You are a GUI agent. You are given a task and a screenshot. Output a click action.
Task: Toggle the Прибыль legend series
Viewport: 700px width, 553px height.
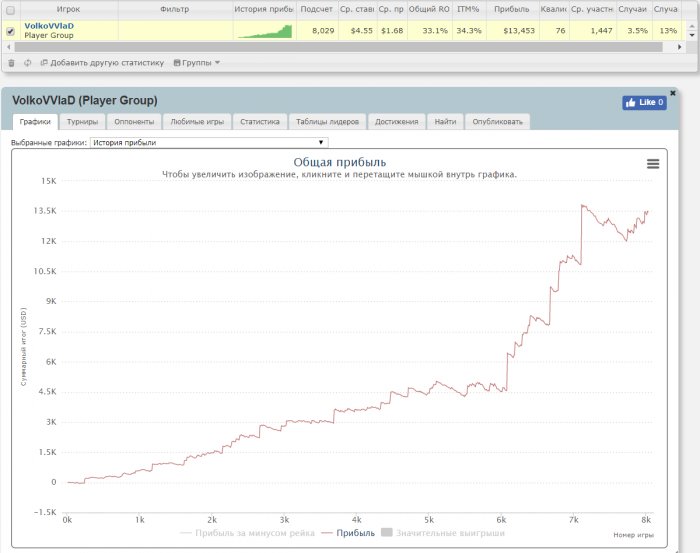(x=348, y=533)
